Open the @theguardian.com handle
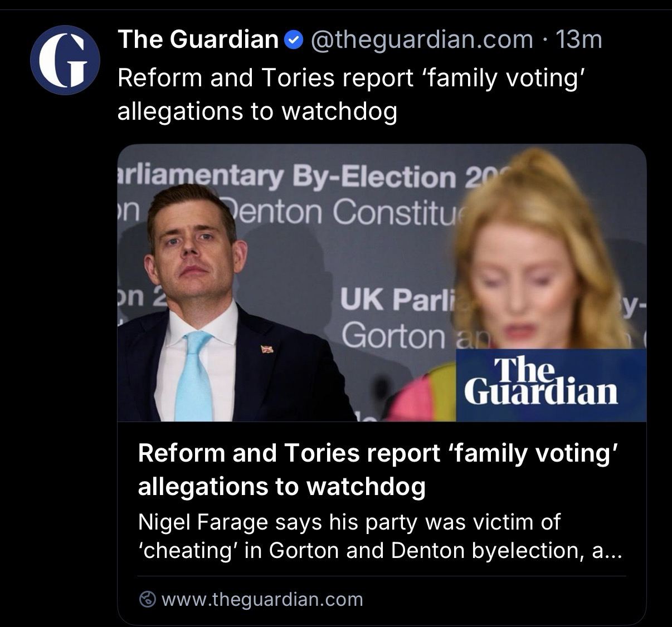672x627 pixels. pyautogui.click(x=421, y=40)
